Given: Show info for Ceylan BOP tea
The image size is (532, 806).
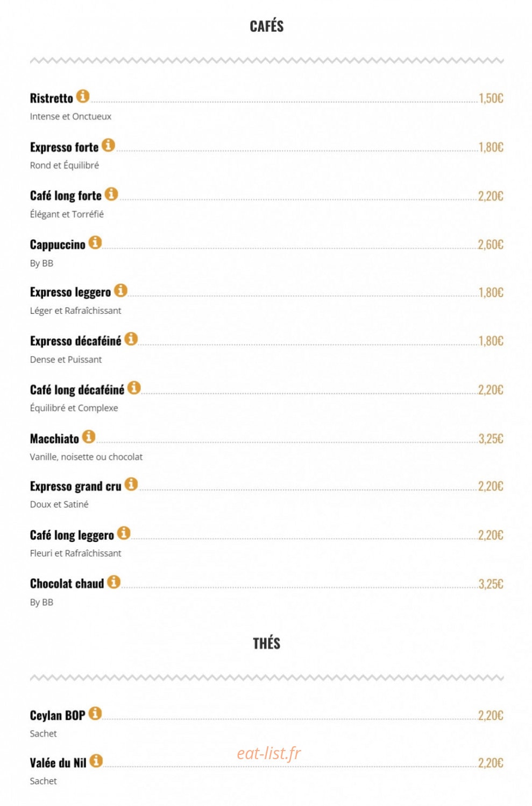Looking at the screenshot, I should (x=95, y=714).
